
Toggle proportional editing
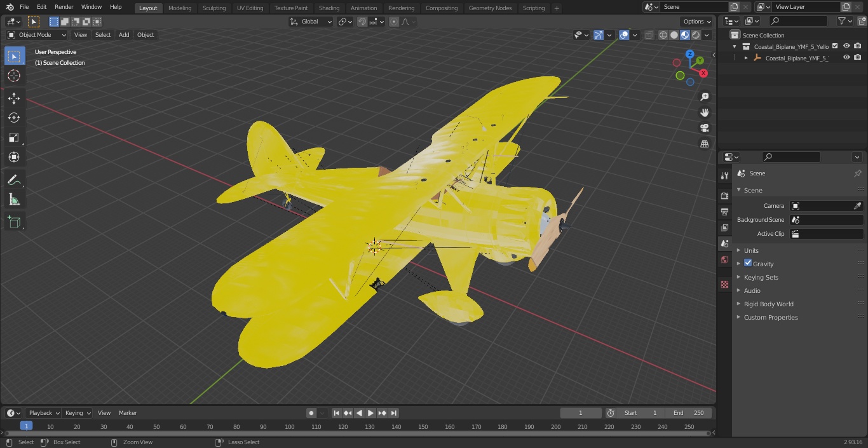(x=394, y=22)
